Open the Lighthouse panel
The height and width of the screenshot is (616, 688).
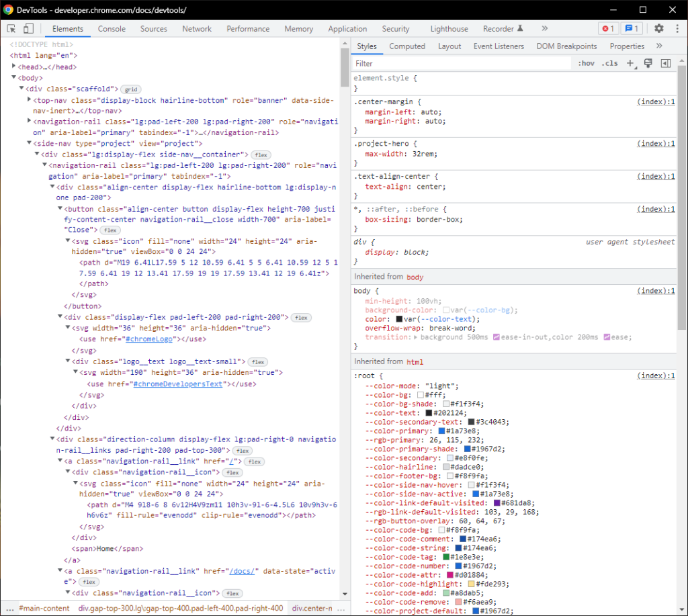449,29
